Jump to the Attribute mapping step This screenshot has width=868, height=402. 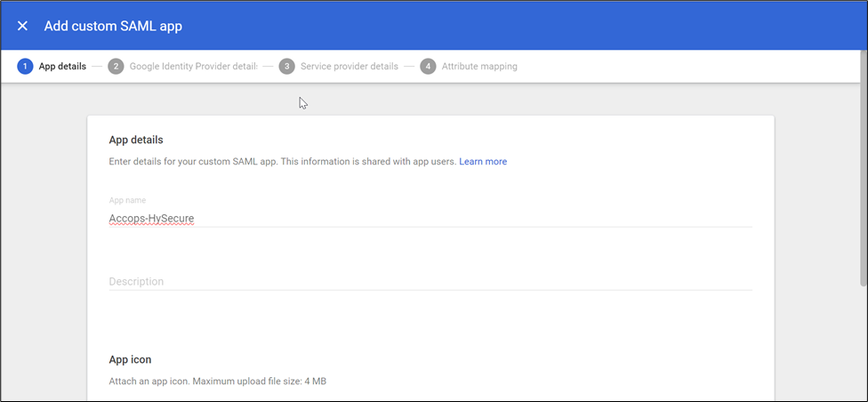pyautogui.click(x=478, y=67)
